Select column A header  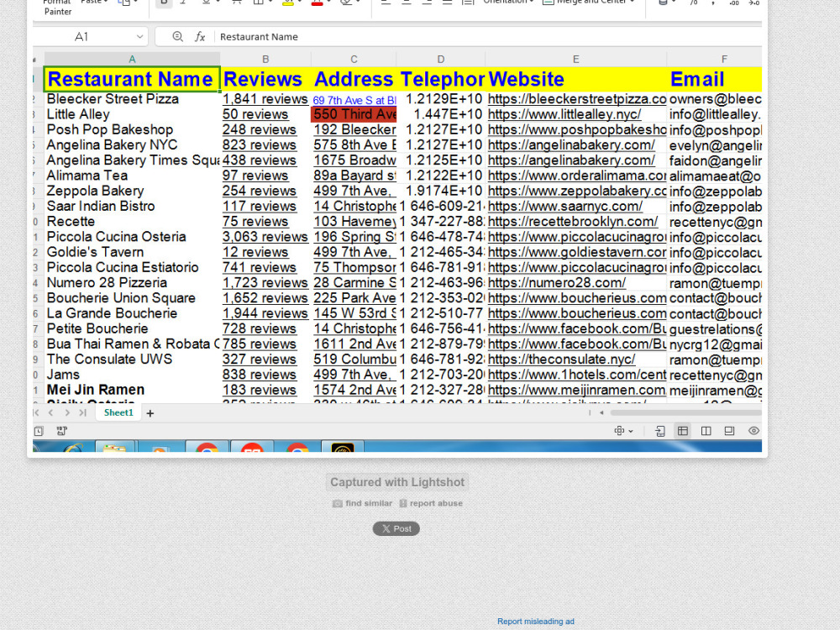pyautogui.click(x=132, y=59)
